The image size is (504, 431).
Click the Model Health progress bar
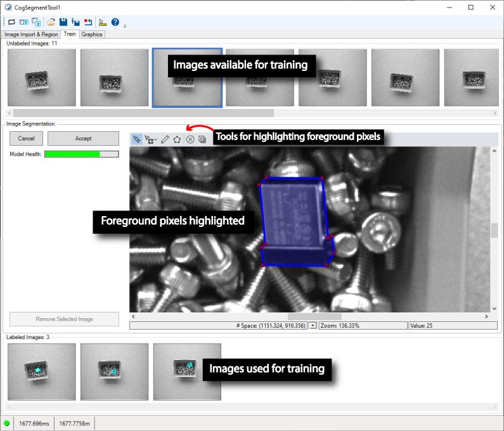pyautogui.click(x=82, y=154)
